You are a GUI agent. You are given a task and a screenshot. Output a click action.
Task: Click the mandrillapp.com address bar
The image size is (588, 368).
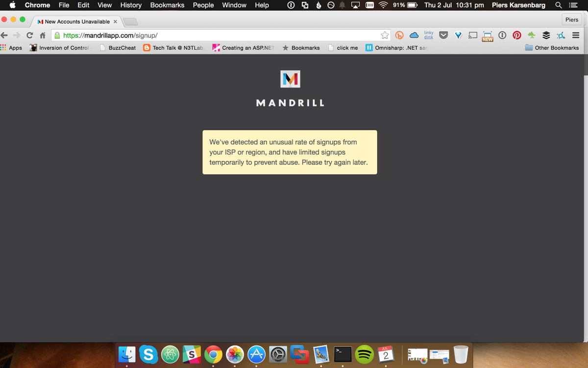(220, 35)
